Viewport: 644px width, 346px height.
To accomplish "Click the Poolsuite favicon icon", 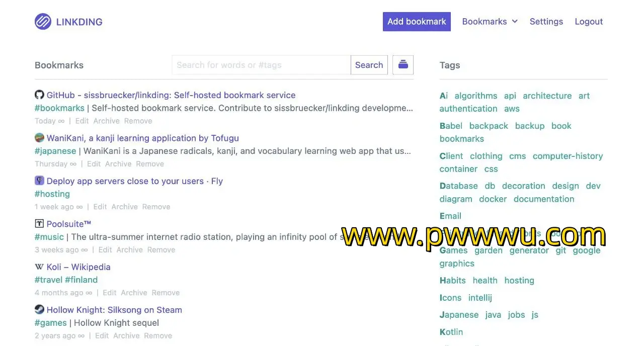I will (x=39, y=224).
